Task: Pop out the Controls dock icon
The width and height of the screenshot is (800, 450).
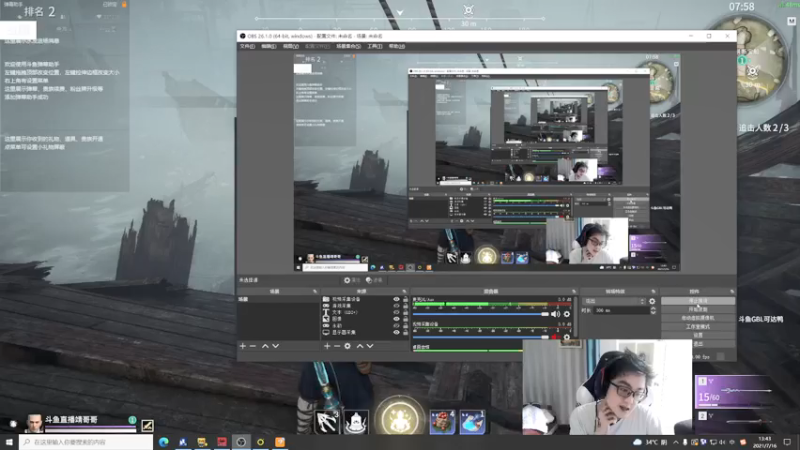Action: click(x=732, y=291)
